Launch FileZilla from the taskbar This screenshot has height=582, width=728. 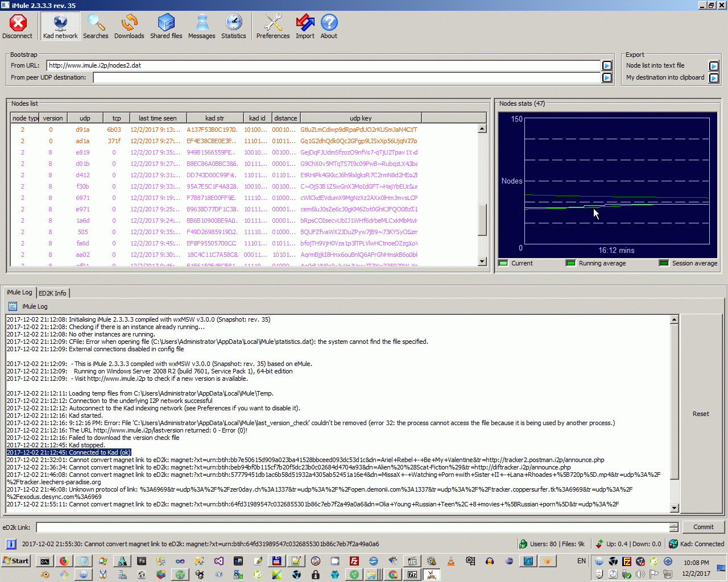click(354, 561)
